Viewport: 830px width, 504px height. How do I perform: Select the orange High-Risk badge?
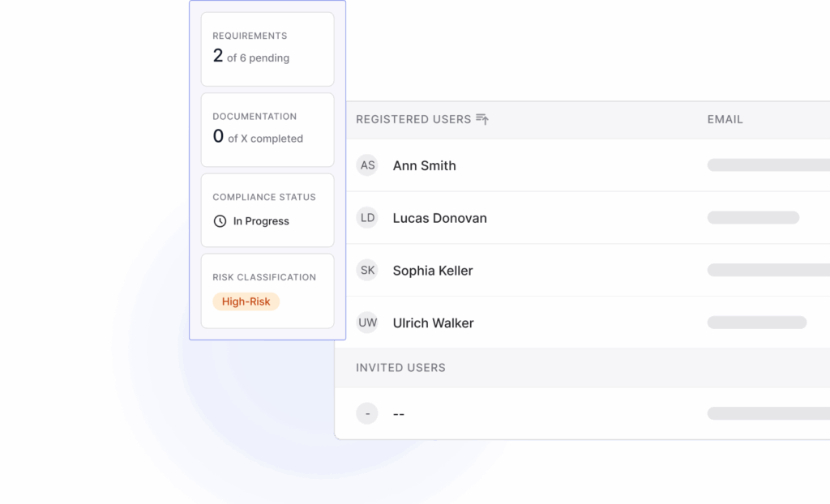(246, 301)
